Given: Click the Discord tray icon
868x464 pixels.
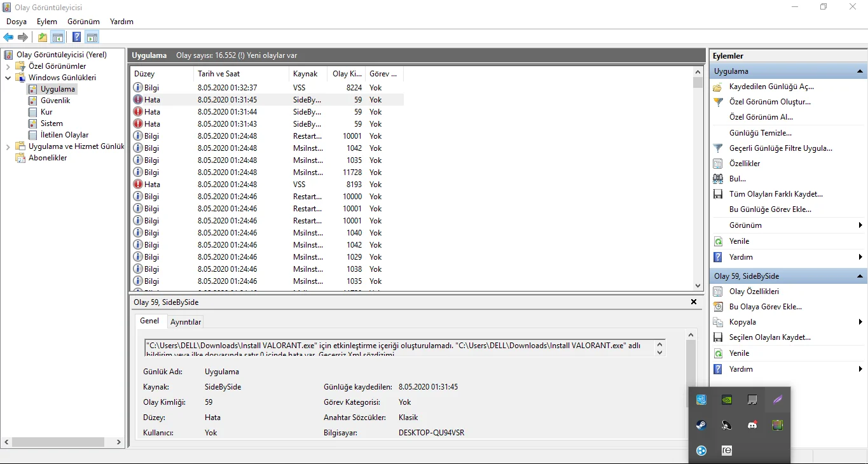Looking at the screenshot, I should point(752,425).
